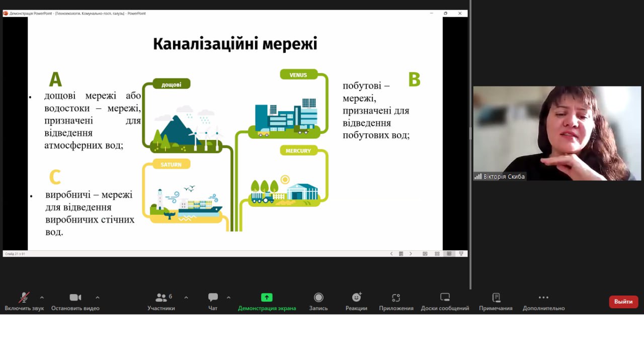644x362 pixels.
Task: Leave the meeting with Выйти button
Action: click(623, 302)
